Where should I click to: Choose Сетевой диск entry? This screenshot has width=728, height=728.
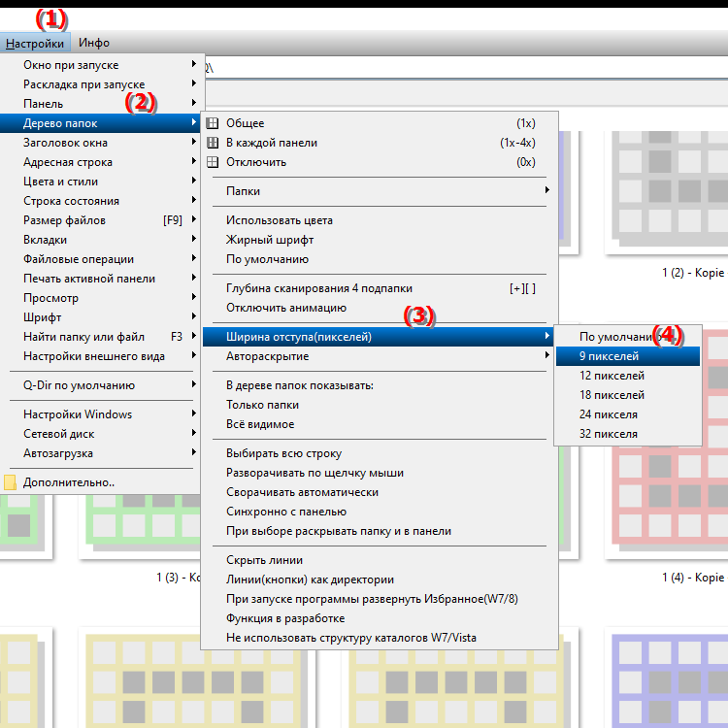point(100,434)
